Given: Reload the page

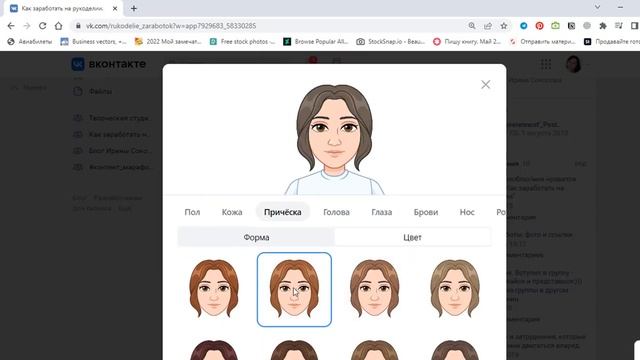Looking at the screenshot, I should click(x=42, y=26).
